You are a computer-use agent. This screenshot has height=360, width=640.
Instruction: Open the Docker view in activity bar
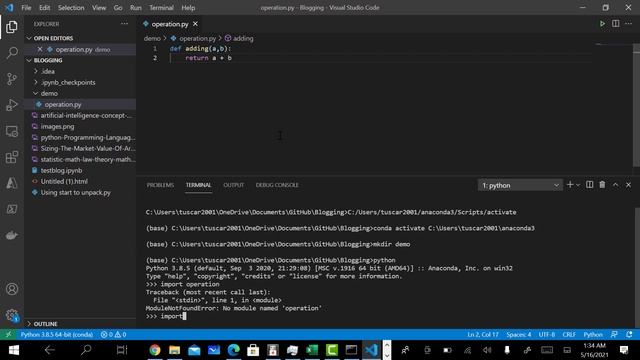(12, 235)
